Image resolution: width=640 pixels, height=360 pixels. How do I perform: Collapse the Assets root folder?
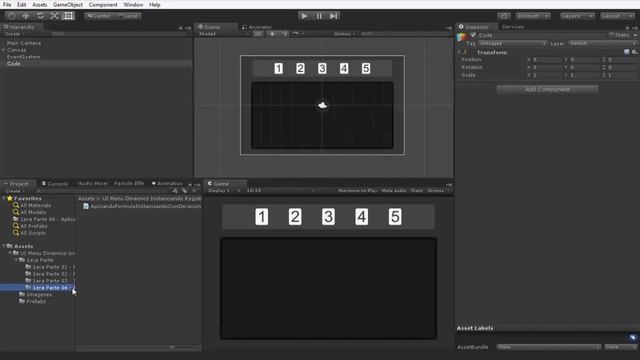4,246
